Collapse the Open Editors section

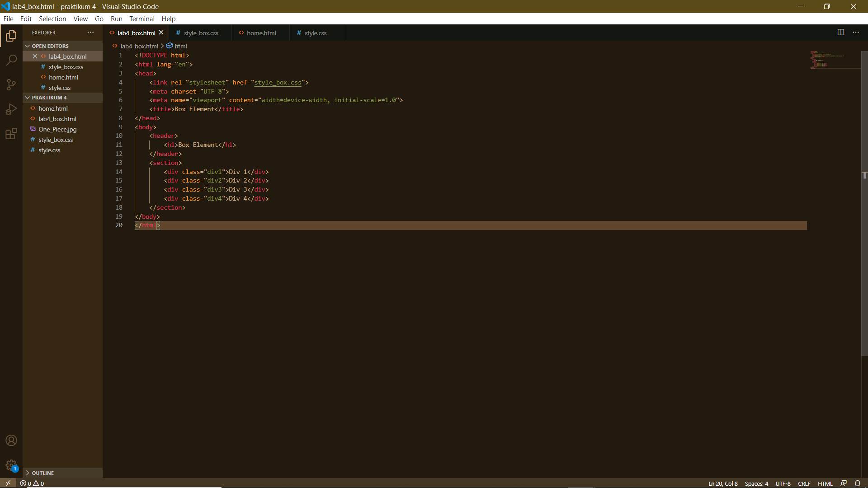[x=62, y=46]
